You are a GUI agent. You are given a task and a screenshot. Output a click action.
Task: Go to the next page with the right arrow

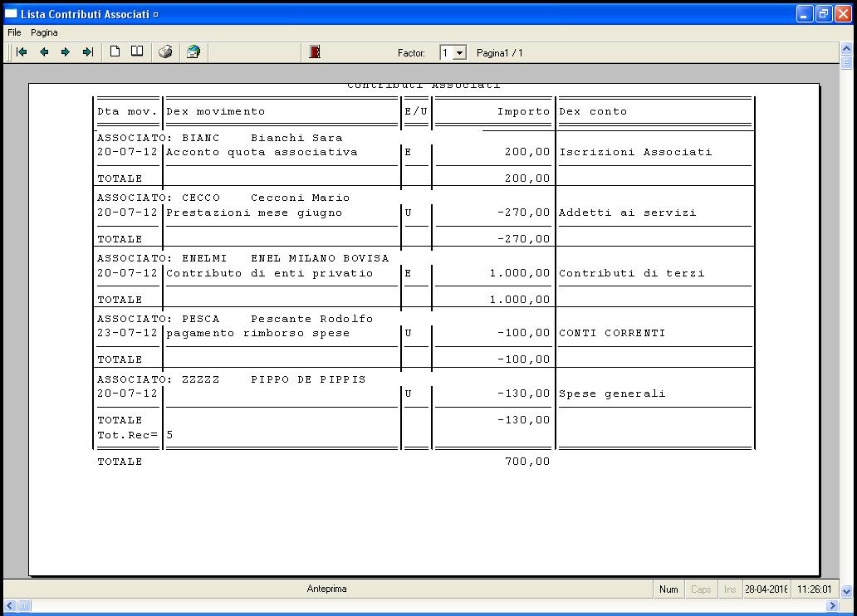66,52
